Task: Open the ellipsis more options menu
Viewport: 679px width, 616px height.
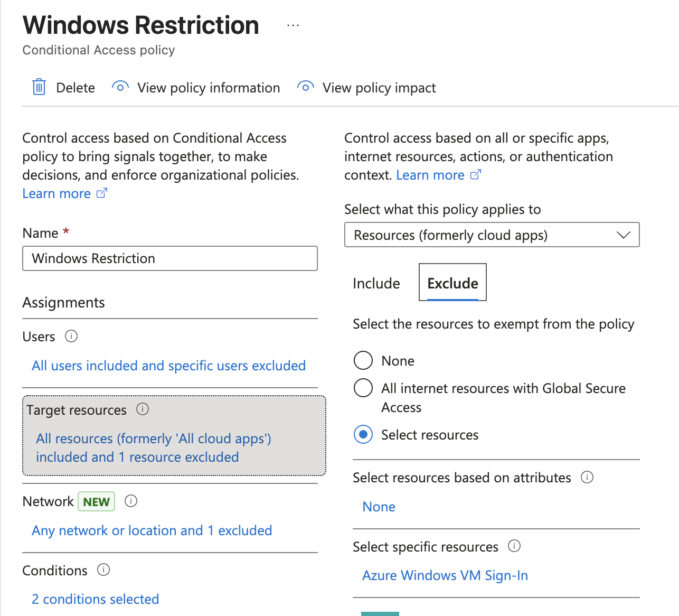Action: [293, 25]
